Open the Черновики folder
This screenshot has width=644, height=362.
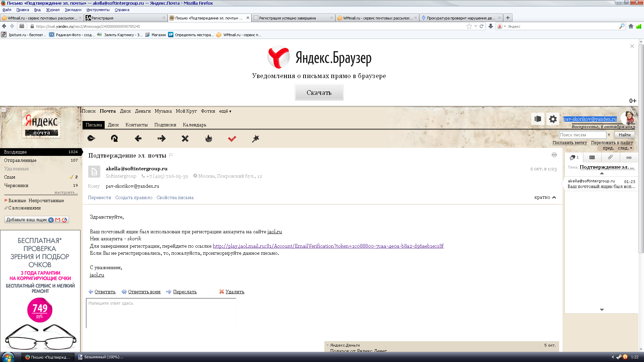(41, 185)
